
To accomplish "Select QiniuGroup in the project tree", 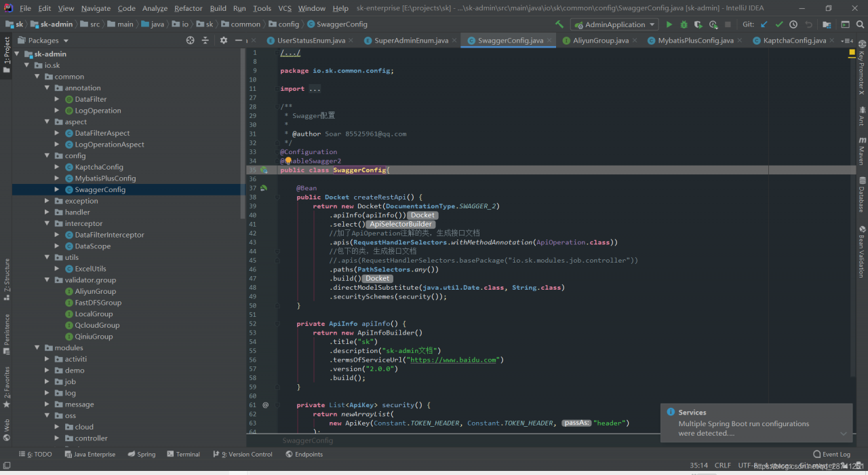I will point(94,337).
